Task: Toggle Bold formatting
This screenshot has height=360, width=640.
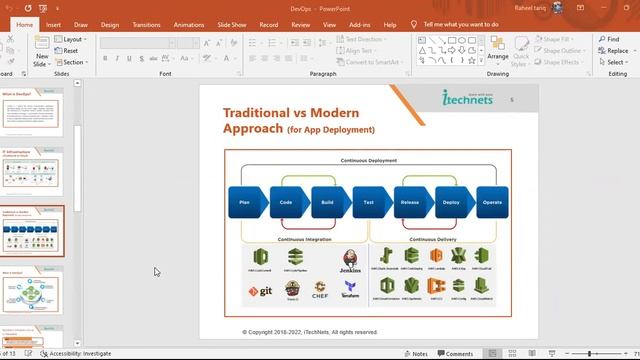Action: [x=105, y=59]
